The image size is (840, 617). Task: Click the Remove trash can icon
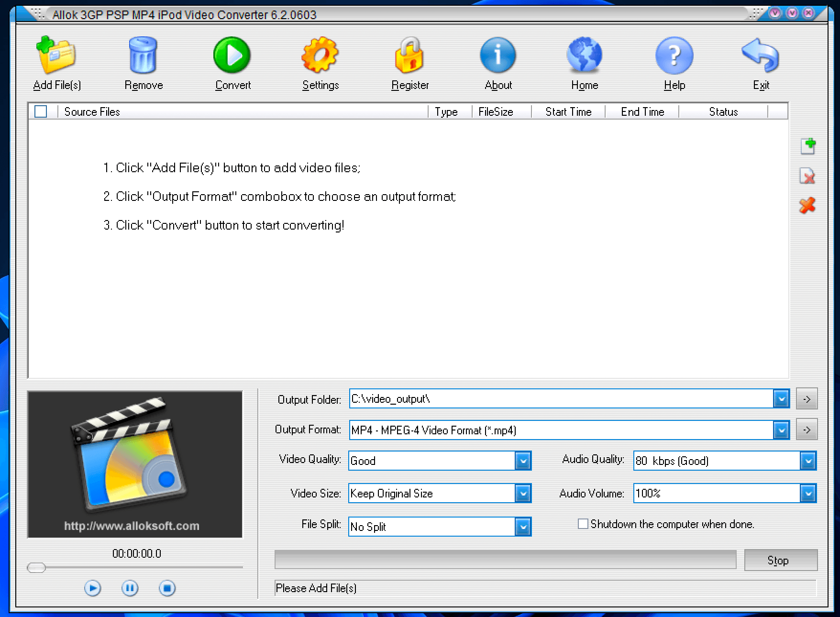click(143, 55)
